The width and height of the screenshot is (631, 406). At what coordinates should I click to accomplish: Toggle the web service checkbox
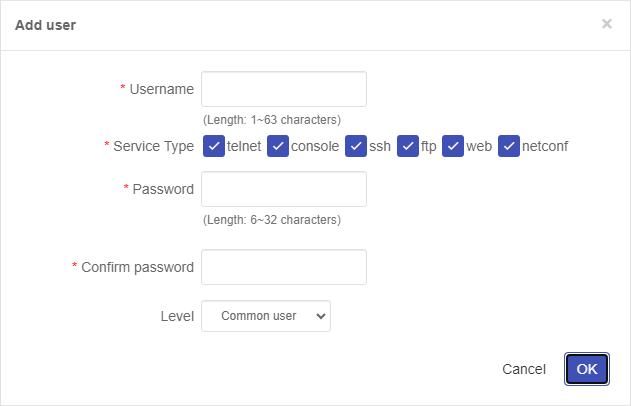point(454,146)
